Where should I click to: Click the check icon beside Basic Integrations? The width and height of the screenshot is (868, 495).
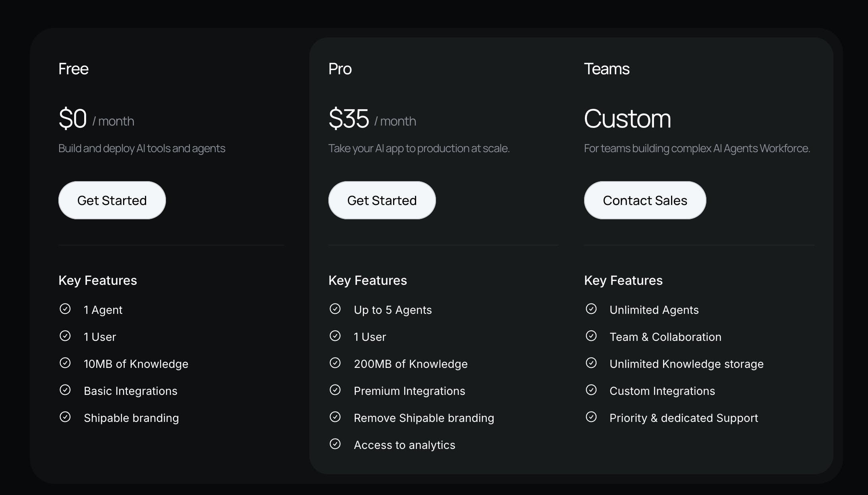point(65,390)
